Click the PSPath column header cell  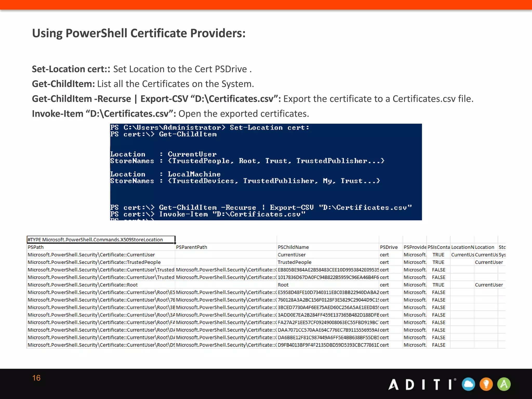(101, 247)
